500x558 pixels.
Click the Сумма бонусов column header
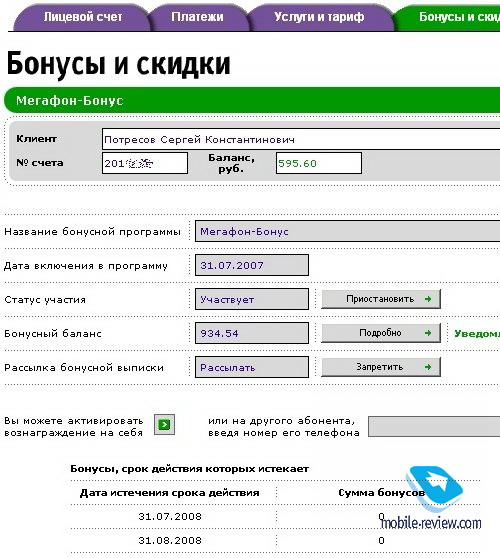click(x=381, y=493)
